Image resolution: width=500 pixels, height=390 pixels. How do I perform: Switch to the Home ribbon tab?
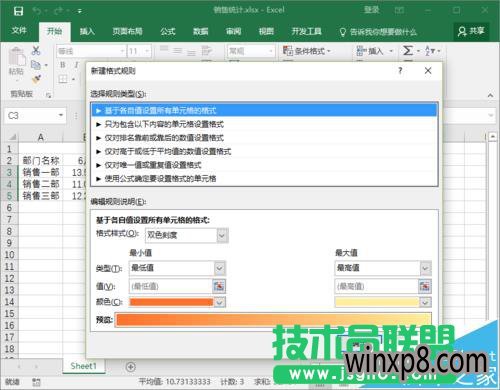54,32
